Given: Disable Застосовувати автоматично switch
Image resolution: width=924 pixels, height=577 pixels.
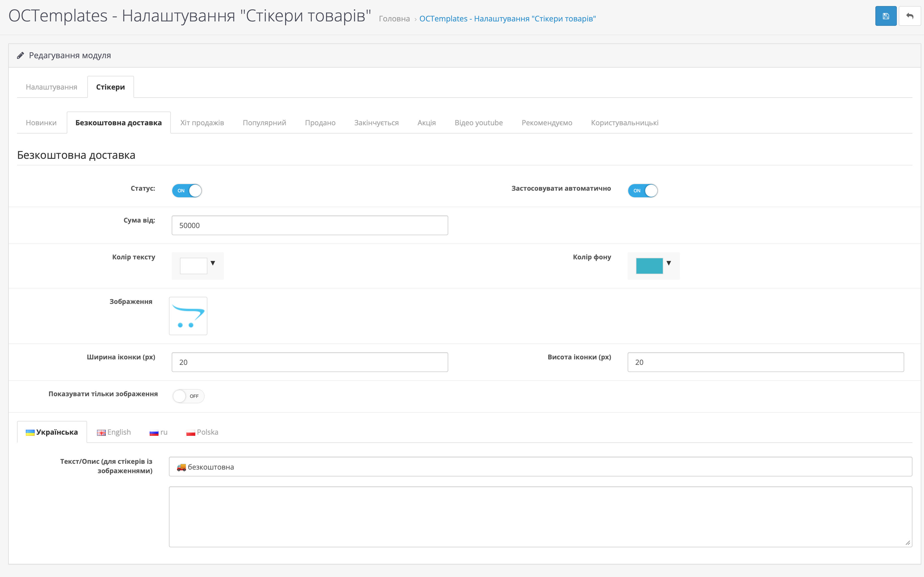Looking at the screenshot, I should [x=642, y=190].
